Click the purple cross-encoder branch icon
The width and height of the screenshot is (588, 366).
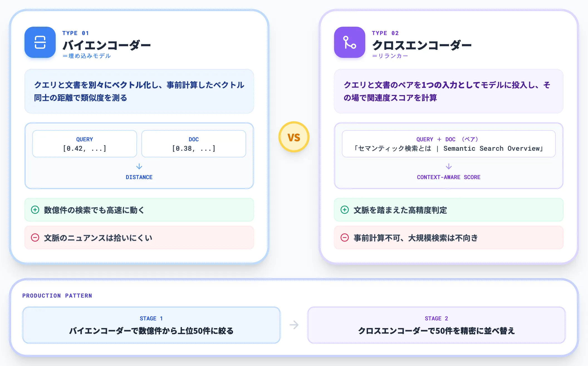tap(350, 42)
